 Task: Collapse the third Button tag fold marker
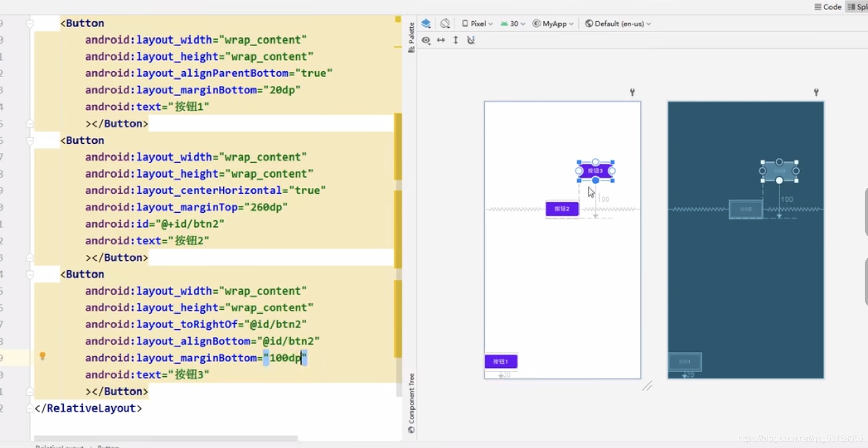click(x=30, y=274)
